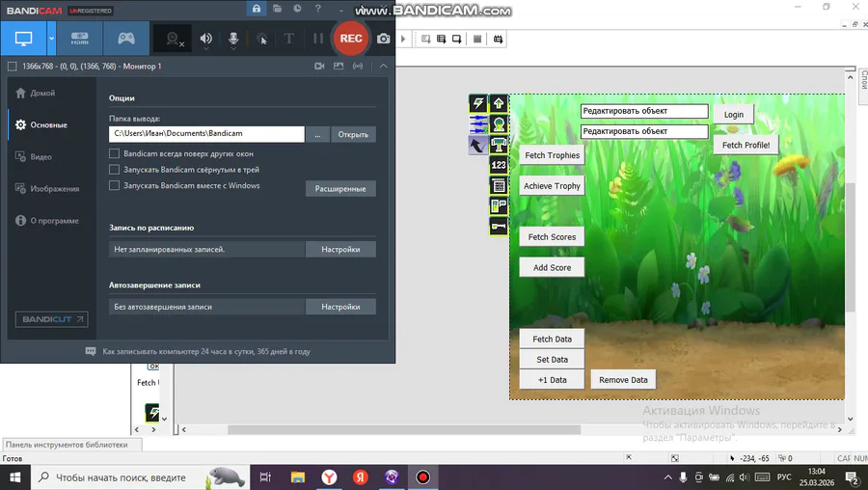Toggle mouse cursor effects icon

(261, 39)
